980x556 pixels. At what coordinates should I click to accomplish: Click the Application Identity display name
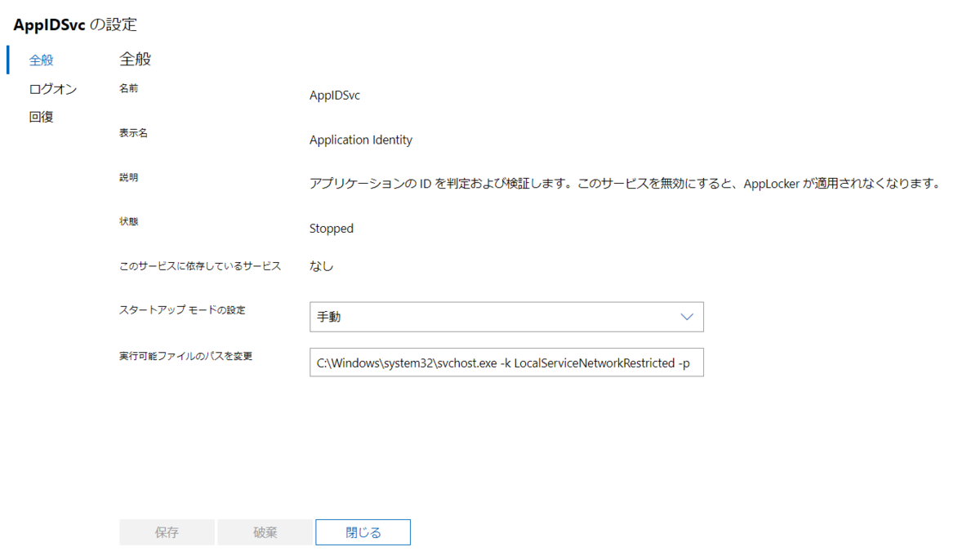[360, 140]
